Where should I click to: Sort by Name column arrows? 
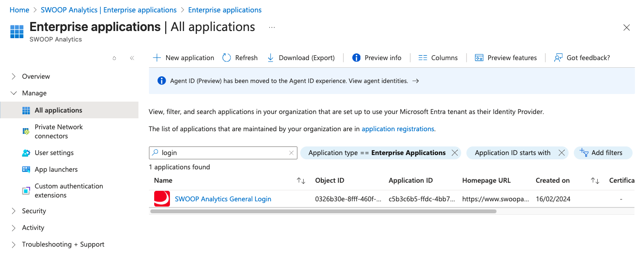tap(301, 180)
